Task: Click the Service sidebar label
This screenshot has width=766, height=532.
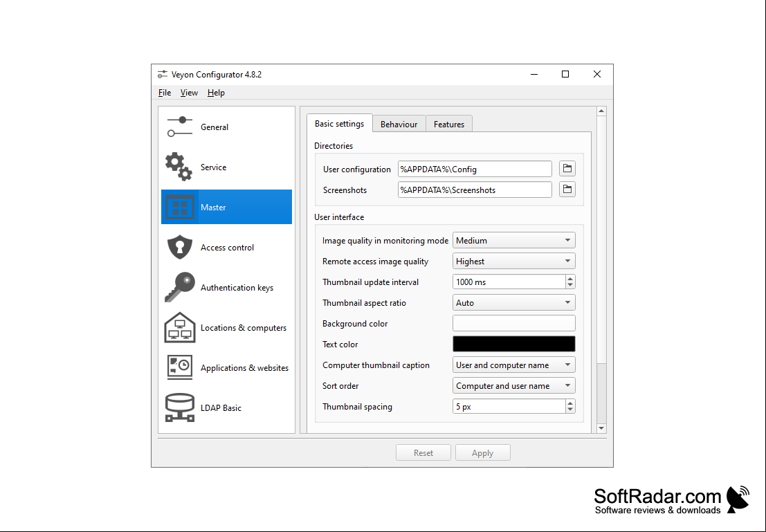Action: [214, 167]
